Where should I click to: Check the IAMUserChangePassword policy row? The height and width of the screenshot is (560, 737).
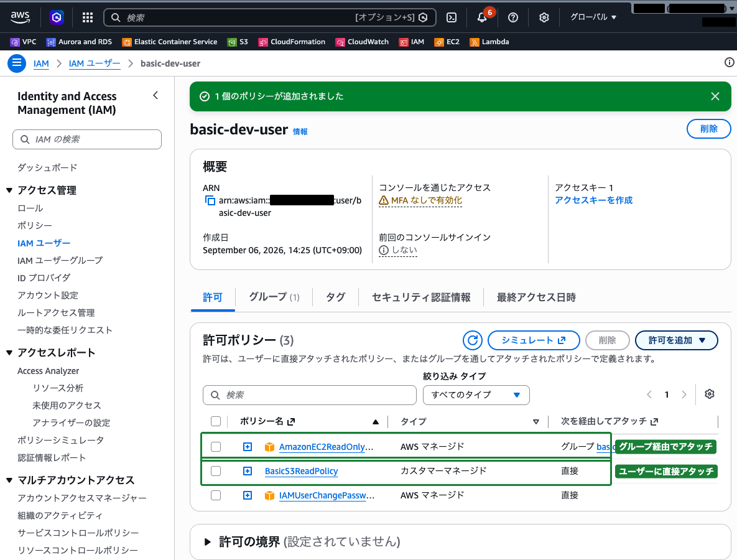pyautogui.click(x=216, y=495)
